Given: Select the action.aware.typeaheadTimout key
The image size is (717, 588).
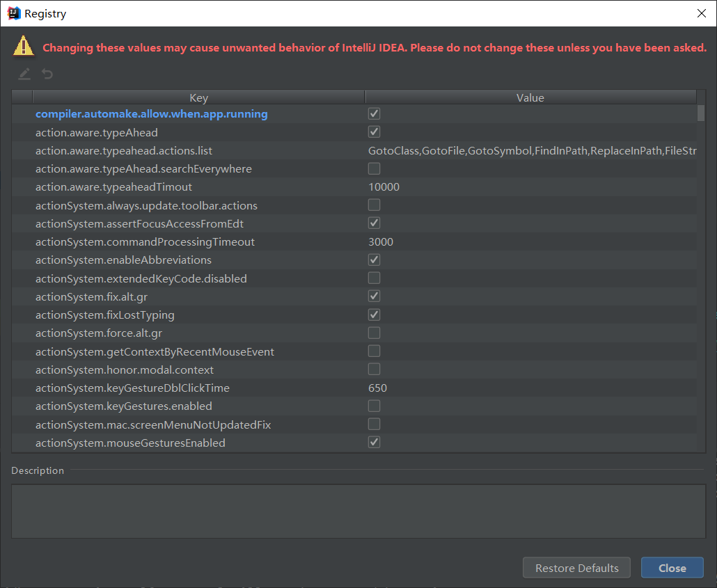Looking at the screenshot, I should pyautogui.click(x=114, y=187).
